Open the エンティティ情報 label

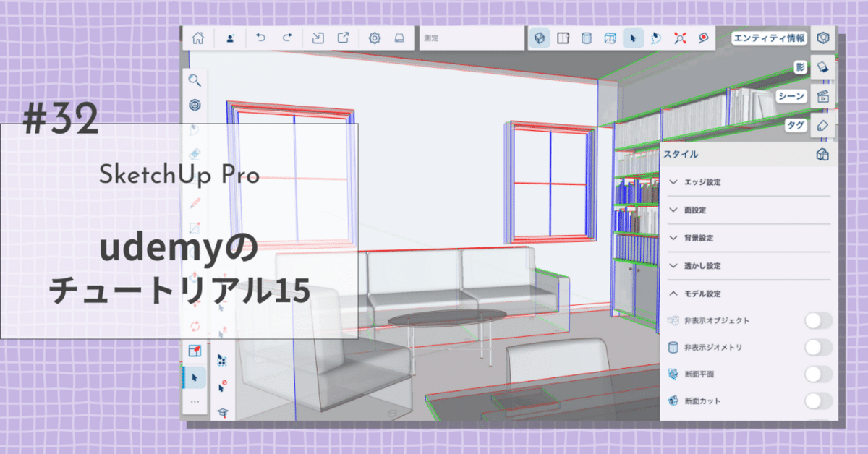769,38
